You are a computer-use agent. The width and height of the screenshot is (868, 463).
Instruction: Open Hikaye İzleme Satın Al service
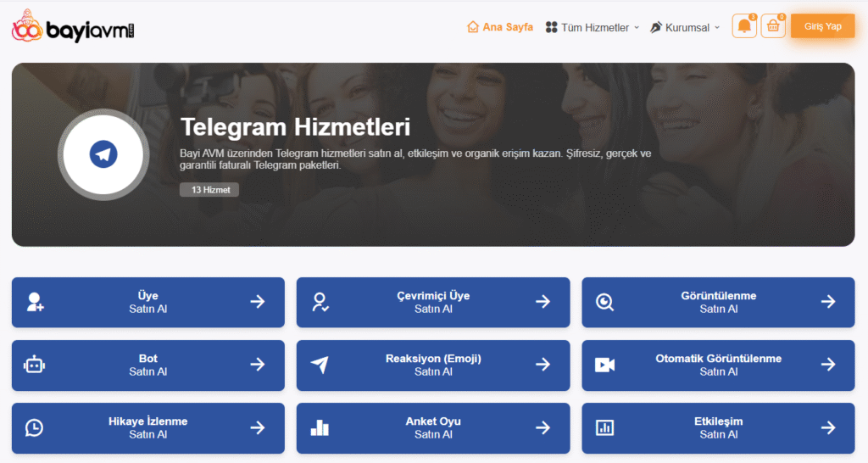147,428
